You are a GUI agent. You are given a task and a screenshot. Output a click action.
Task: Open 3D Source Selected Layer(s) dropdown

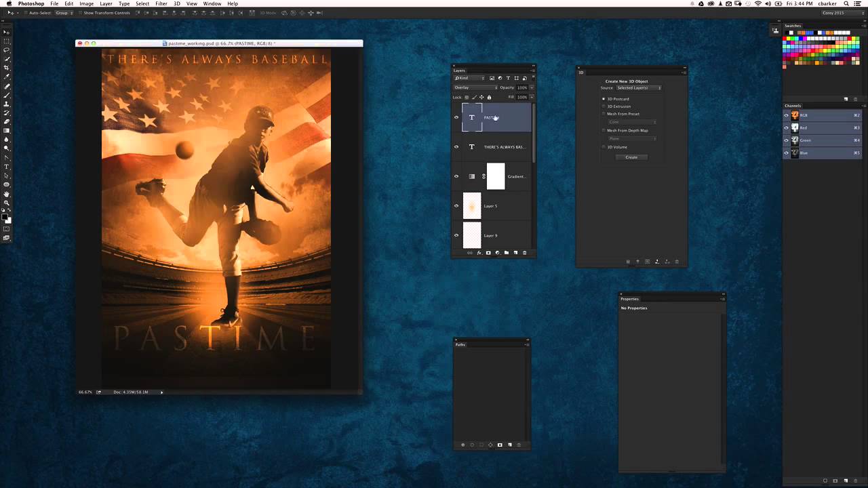[638, 87]
